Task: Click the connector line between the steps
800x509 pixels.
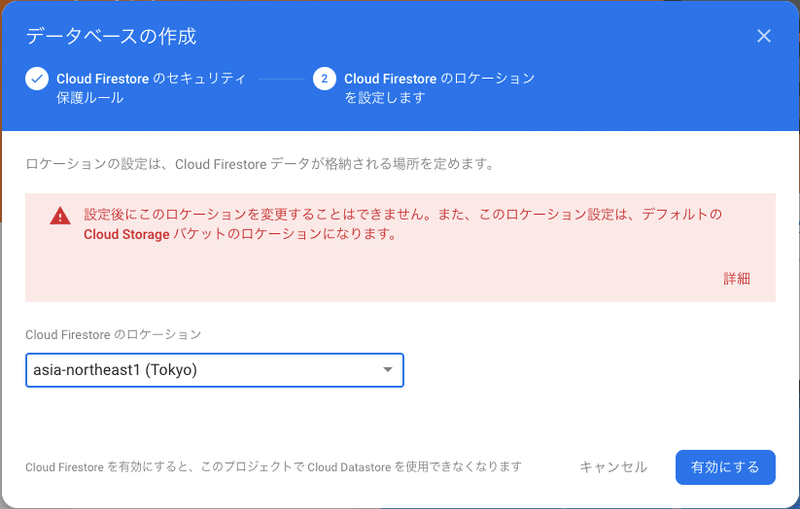Action: [282, 79]
